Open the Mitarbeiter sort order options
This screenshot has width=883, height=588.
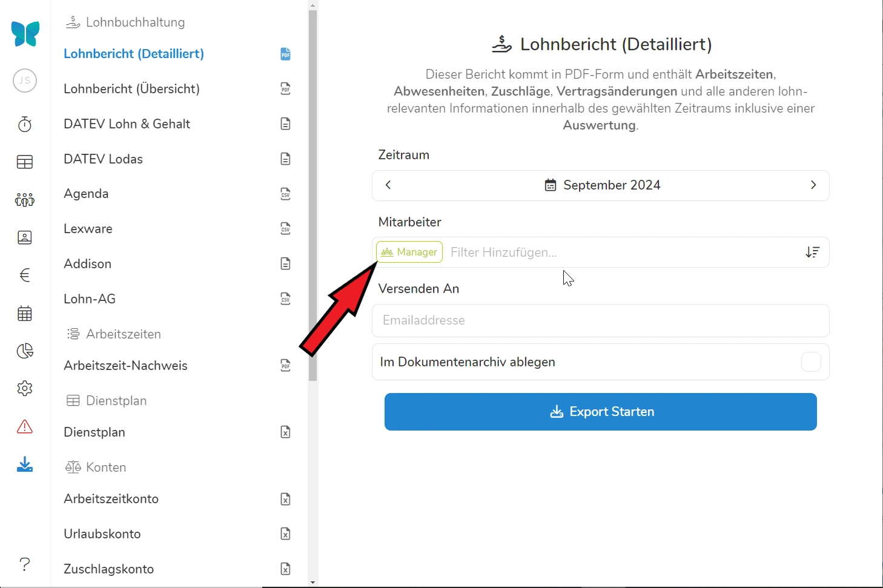812,253
